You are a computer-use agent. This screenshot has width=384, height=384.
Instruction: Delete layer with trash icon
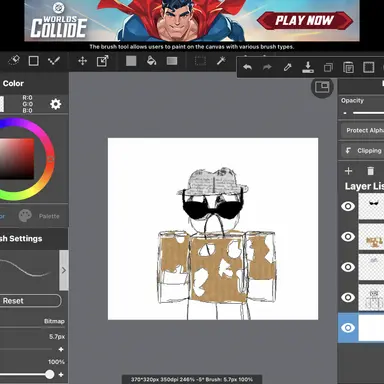[370, 171]
